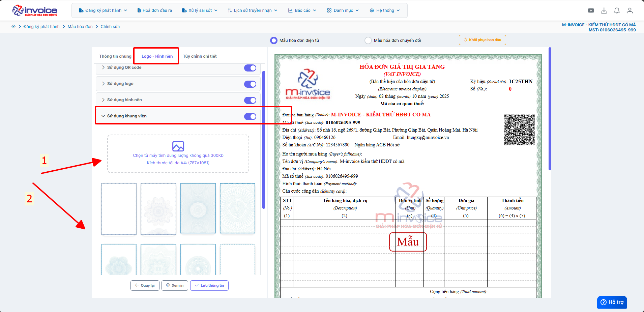Click the Lưu thông tin button
The image size is (644, 312).
(x=209, y=285)
